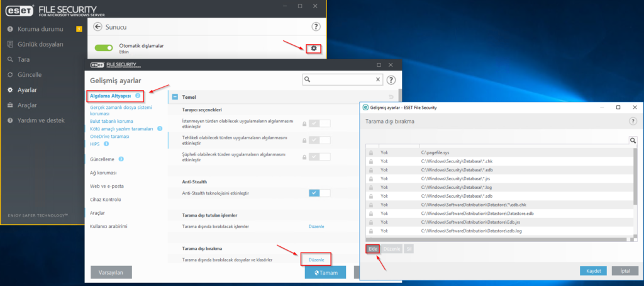The height and width of the screenshot is (286, 644).
Task: Click the yellow warning badge on Koruma durumu
Action: tap(79, 29)
